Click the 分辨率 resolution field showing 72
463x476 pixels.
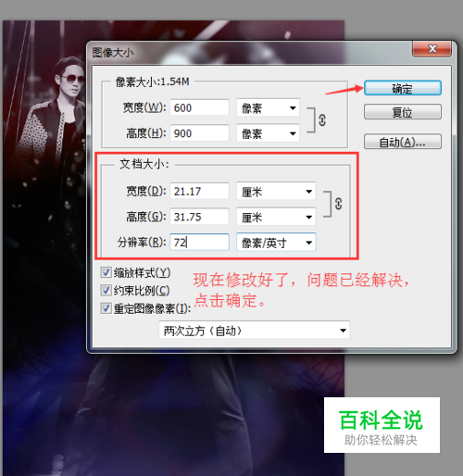199,243
